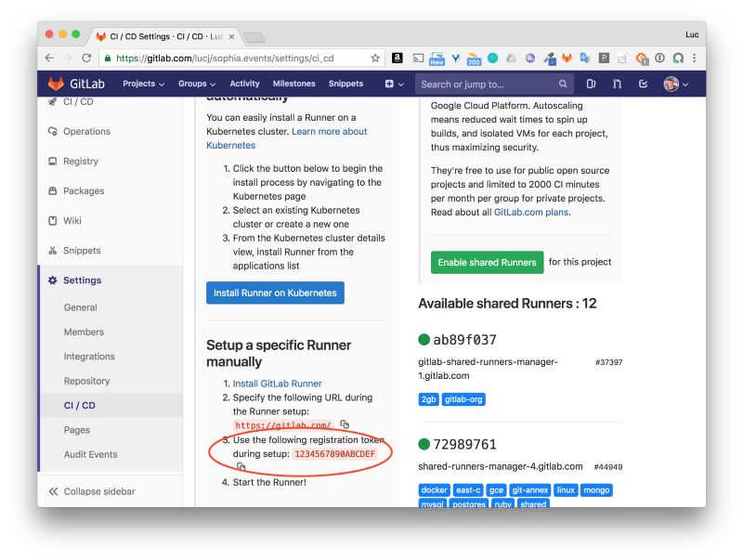This screenshot has width=743, height=560.
Task: Open Snippets in top navigation
Action: click(x=345, y=84)
